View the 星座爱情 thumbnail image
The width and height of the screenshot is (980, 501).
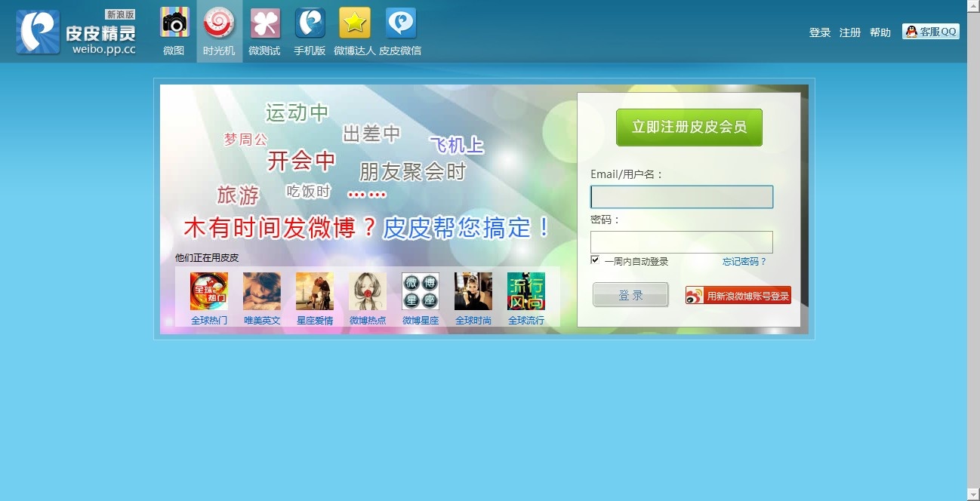point(315,291)
